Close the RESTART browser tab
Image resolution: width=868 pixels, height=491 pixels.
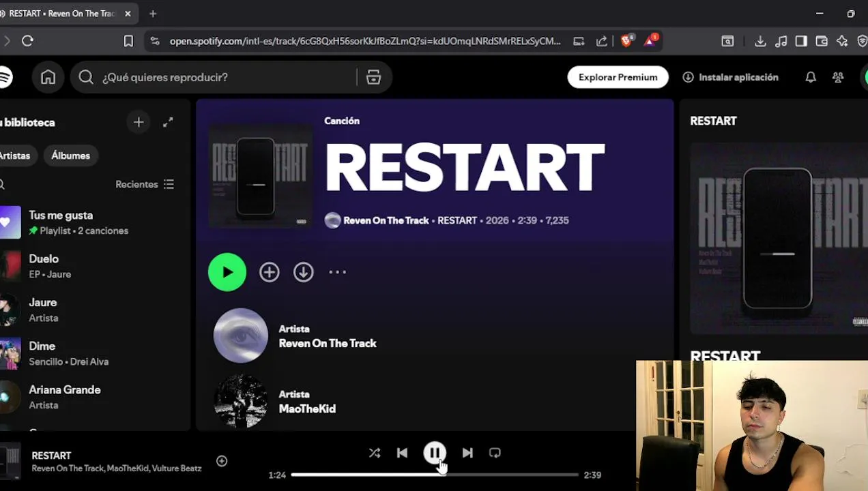coord(128,14)
